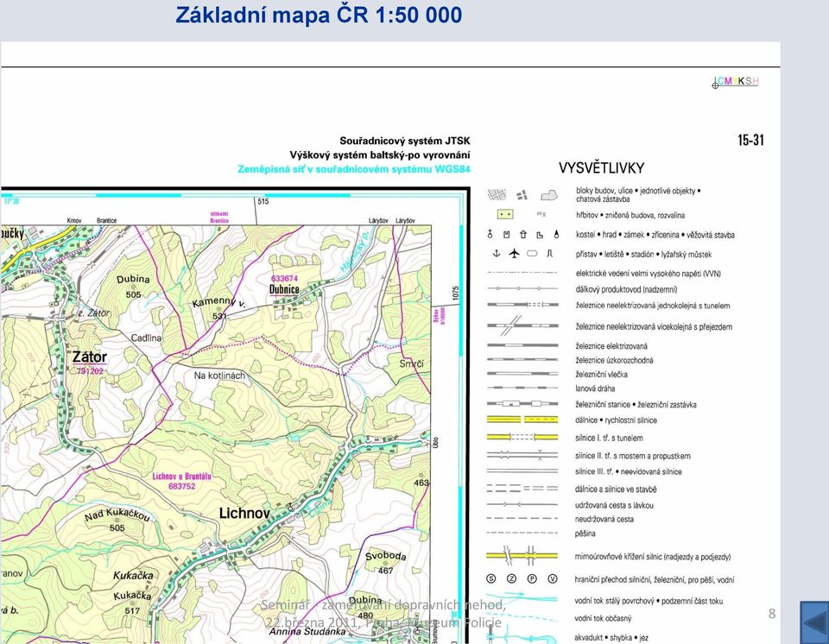This screenshot has height=644, width=829.
Task: Click the map sheet number '15-31'
Action: (750, 140)
